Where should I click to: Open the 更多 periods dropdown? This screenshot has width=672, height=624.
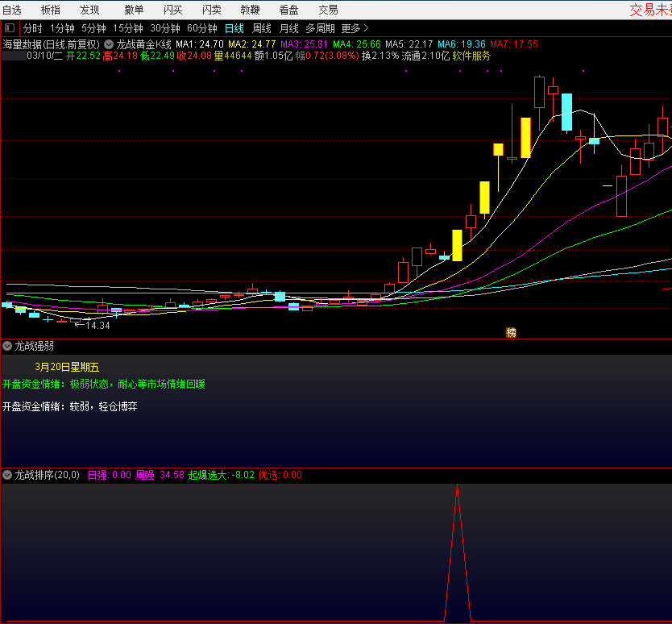pyautogui.click(x=355, y=28)
